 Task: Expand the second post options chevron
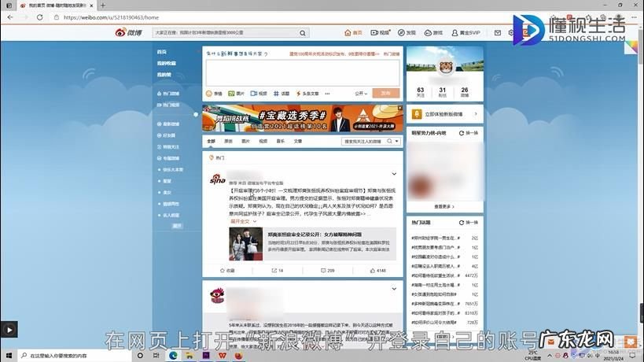[394, 290]
